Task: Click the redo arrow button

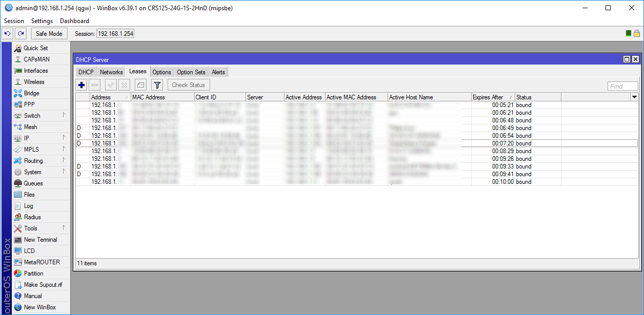Action: (x=21, y=34)
